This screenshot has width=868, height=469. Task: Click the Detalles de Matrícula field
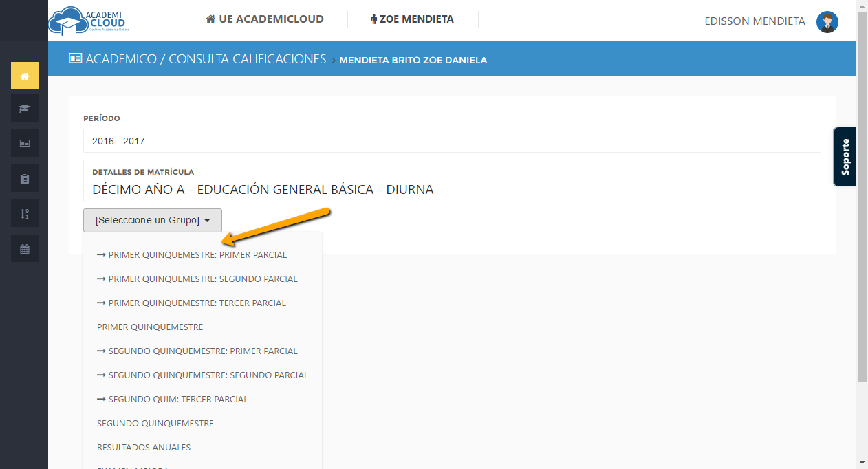[452, 181]
